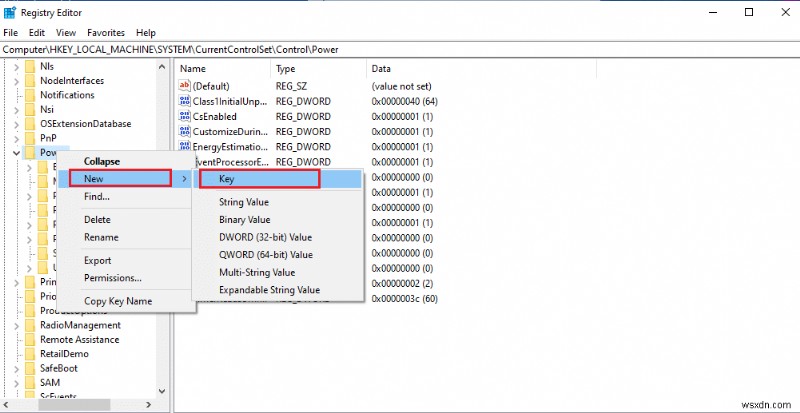800x413 pixels.
Task: Expand the SAM tree node
Action: tap(16, 383)
